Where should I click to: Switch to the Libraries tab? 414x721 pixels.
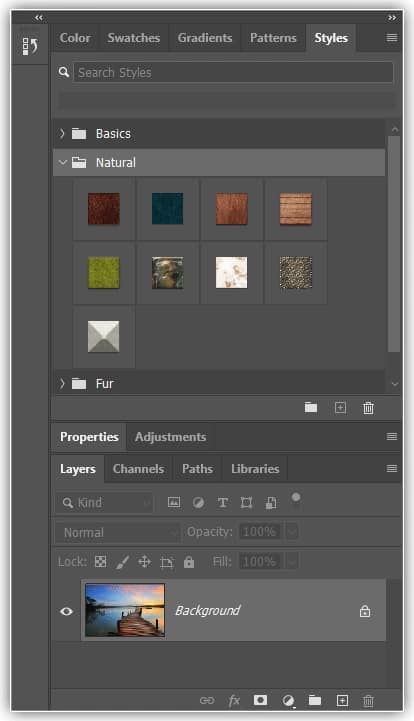click(x=255, y=469)
